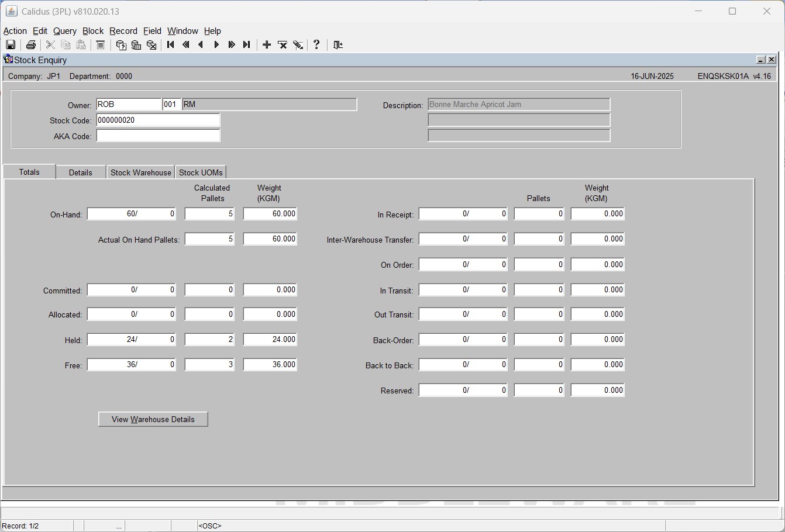Open the Window menu
Image resolution: width=785 pixels, height=532 pixels.
[183, 31]
